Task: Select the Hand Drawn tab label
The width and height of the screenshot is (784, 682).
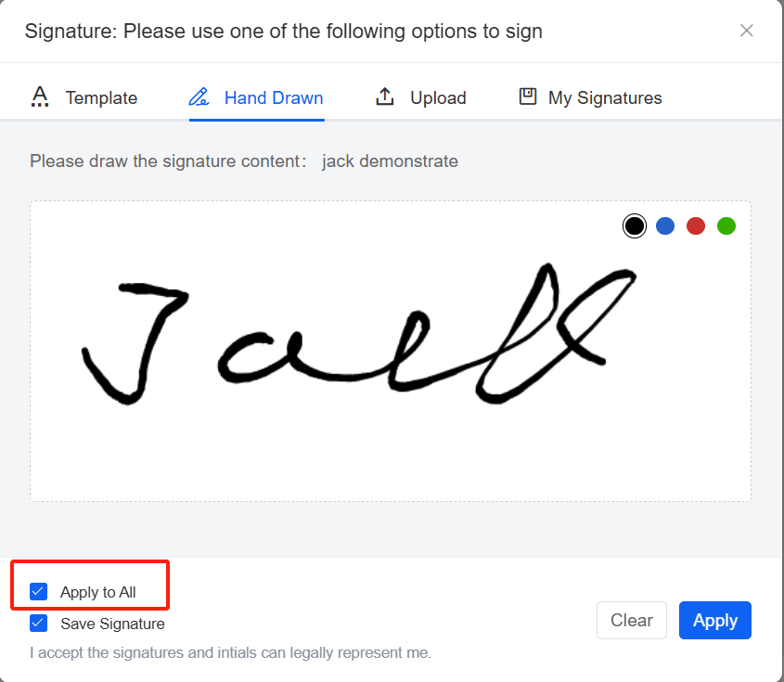Action: coord(274,97)
